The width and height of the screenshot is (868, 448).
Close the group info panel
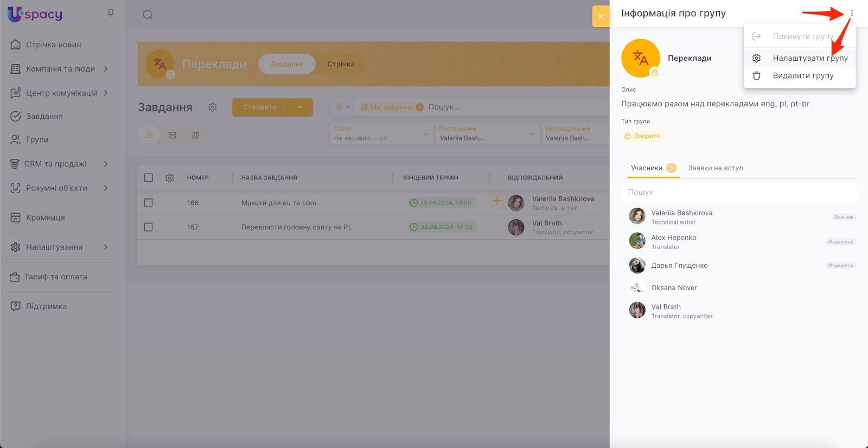pyautogui.click(x=601, y=16)
